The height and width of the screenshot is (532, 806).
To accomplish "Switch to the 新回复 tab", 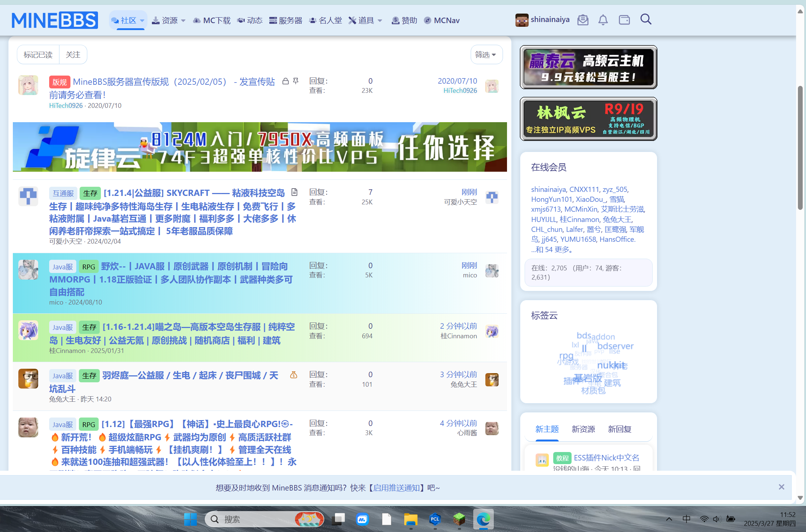I will point(620,429).
